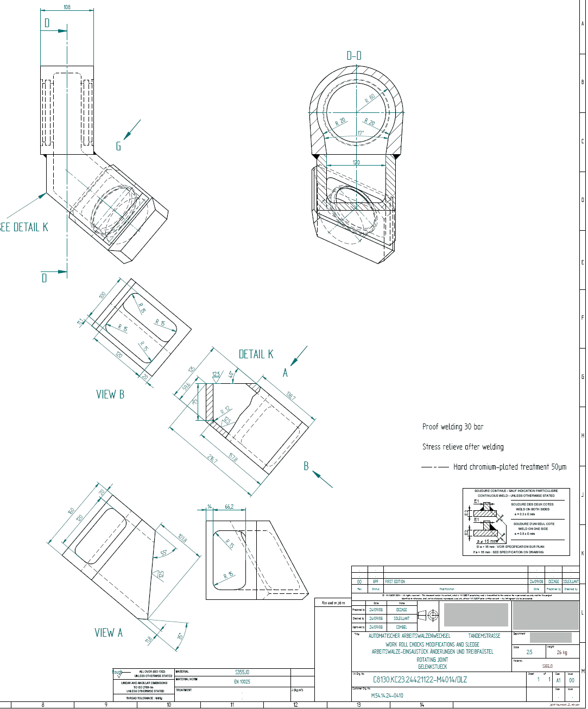This screenshot has width=588, height=709.
Task: Select the D-D section view title
Action: (x=354, y=55)
